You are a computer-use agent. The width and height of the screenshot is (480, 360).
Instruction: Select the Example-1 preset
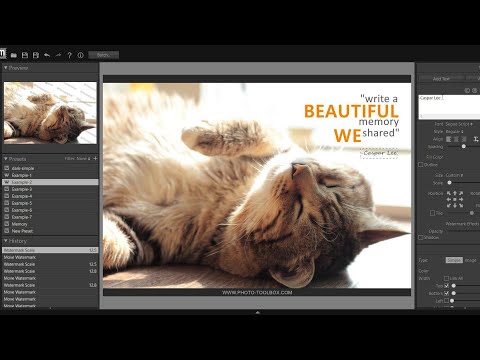[x=50, y=175]
